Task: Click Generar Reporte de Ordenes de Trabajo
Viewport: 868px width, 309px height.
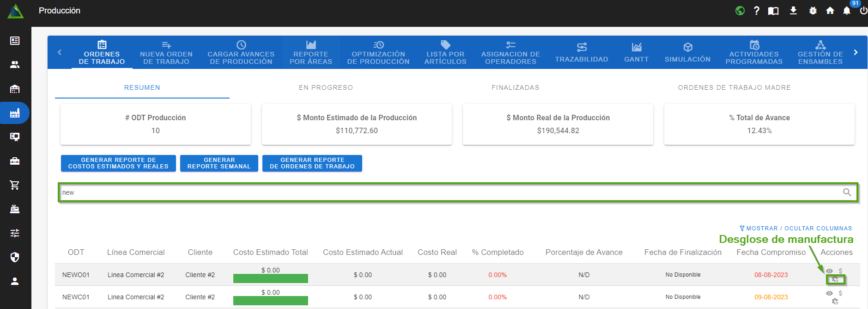Action: 312,163
